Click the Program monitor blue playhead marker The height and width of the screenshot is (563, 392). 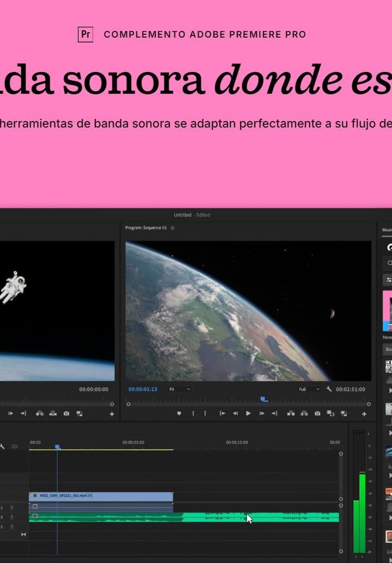pyautogui.click(x=264, y=399)
